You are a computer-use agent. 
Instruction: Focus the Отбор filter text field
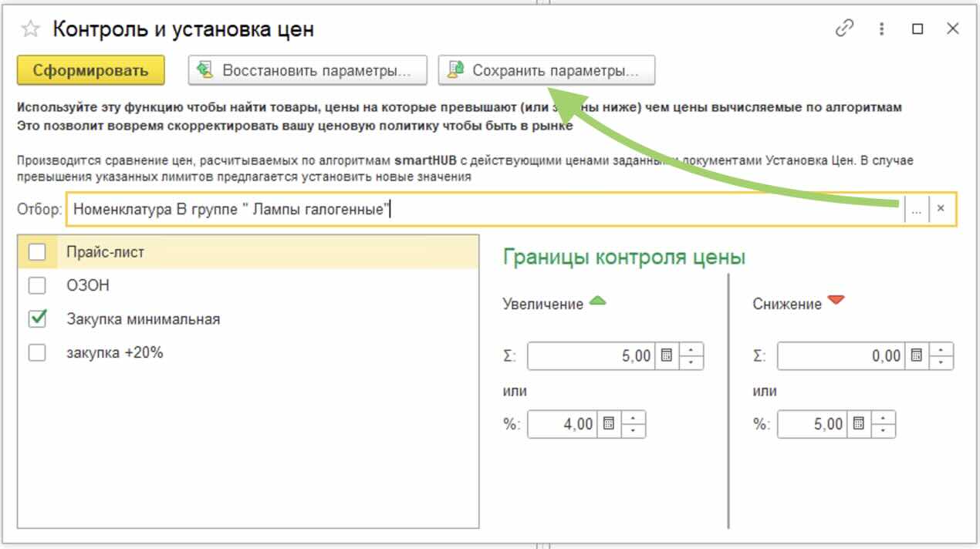(485, 209)
